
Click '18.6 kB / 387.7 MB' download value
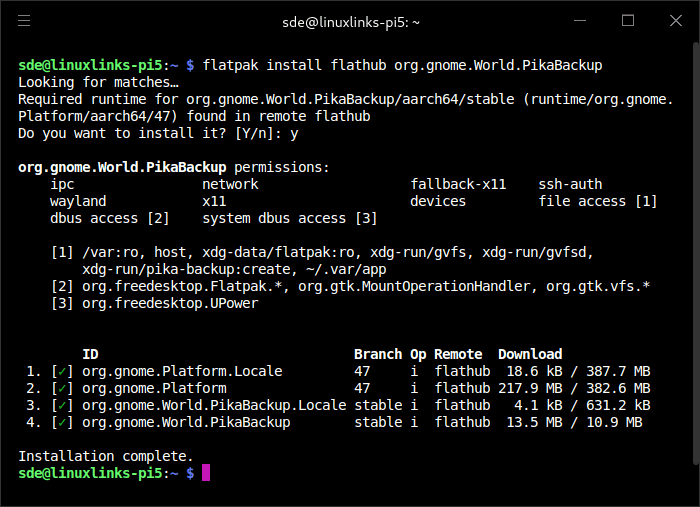click(x=578, y=371)
